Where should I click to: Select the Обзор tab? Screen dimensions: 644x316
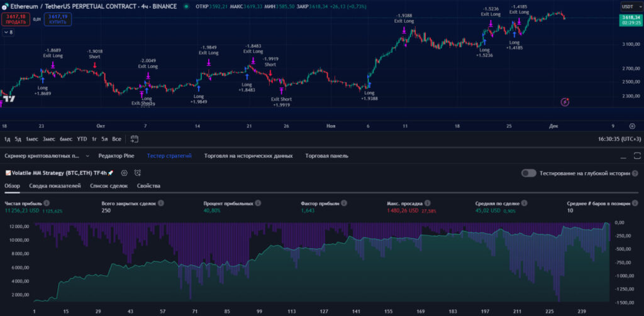(x=13, y=186)
